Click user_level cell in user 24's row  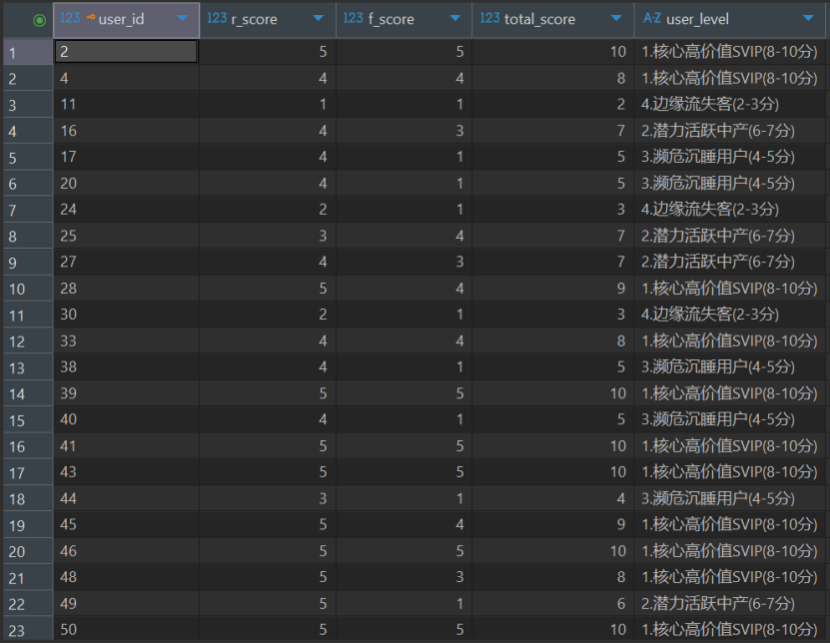click(x=730, y=210)
